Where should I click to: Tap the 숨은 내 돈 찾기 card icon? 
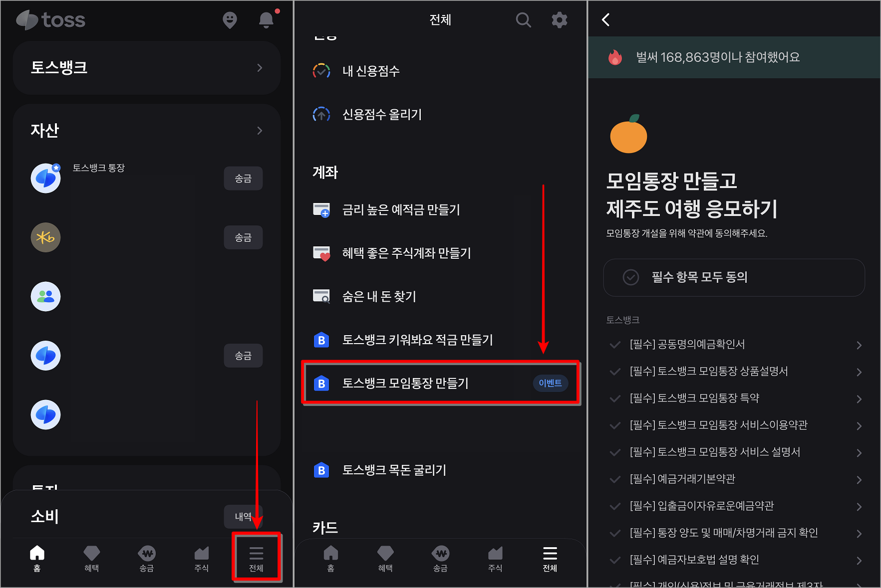point(322,296)
